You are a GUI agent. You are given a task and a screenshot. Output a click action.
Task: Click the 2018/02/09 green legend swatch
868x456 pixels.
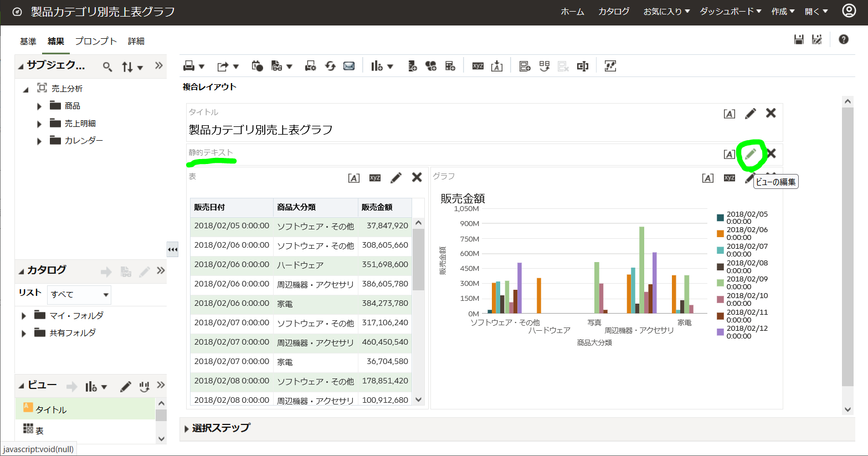click(720, 283)
